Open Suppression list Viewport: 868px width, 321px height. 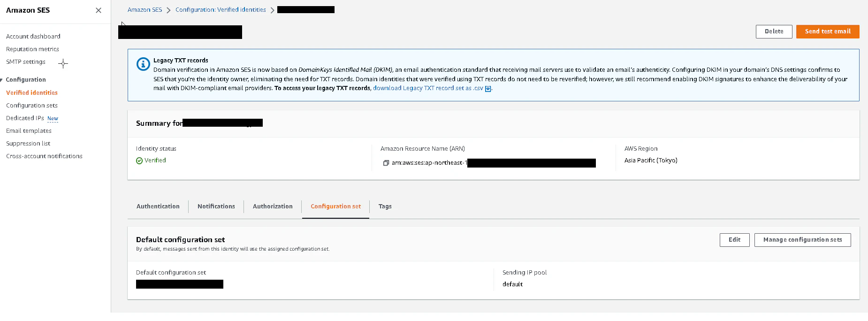click(x=28, y=143)
